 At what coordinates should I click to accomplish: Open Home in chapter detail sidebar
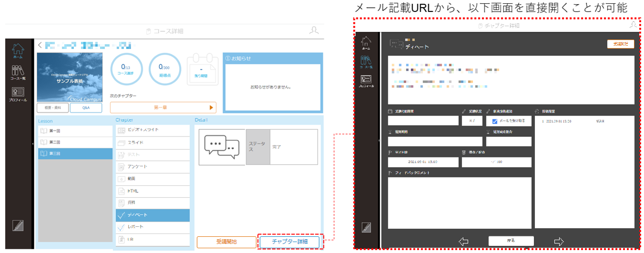(366, 43)
